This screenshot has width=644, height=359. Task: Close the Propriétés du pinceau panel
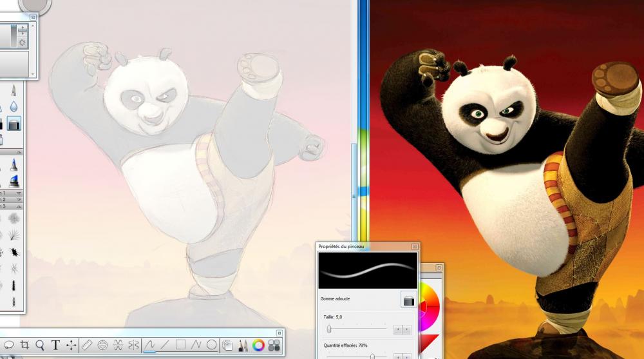pyautogui.click(x=415, y=247)
